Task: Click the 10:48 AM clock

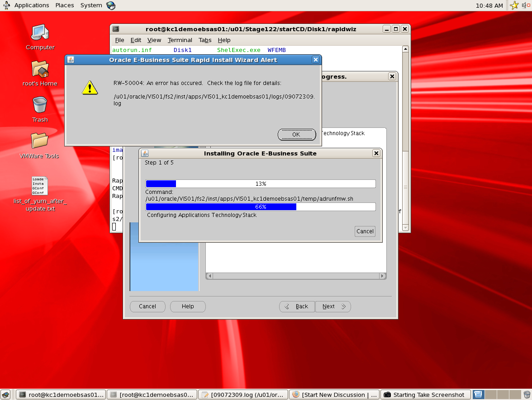Action: click(489, 5)
